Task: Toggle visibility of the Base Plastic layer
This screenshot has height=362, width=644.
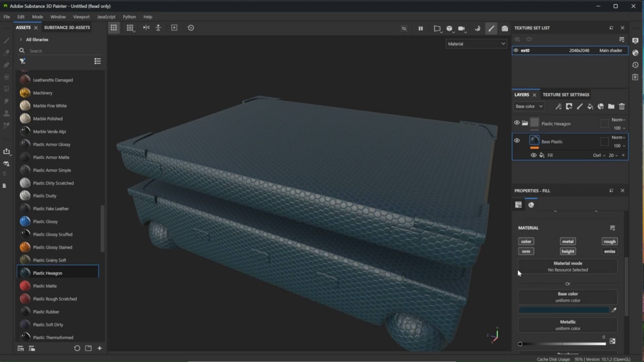Action: pos(517,140)
